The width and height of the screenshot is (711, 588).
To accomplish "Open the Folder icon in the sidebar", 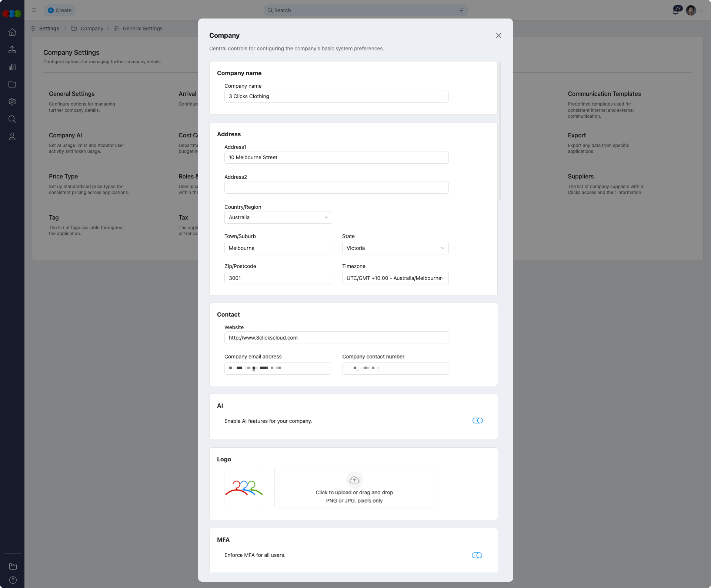I will 12,84.
